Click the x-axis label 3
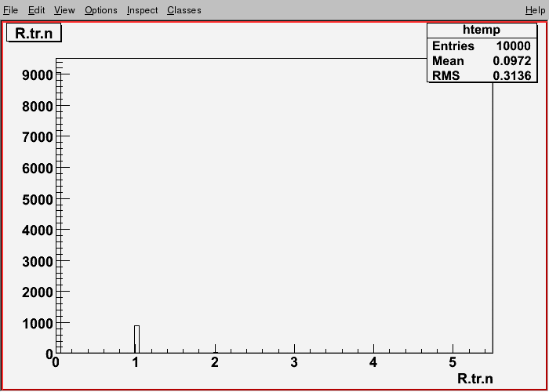Viewport: 549px width, 392px height. coord(294,362)
